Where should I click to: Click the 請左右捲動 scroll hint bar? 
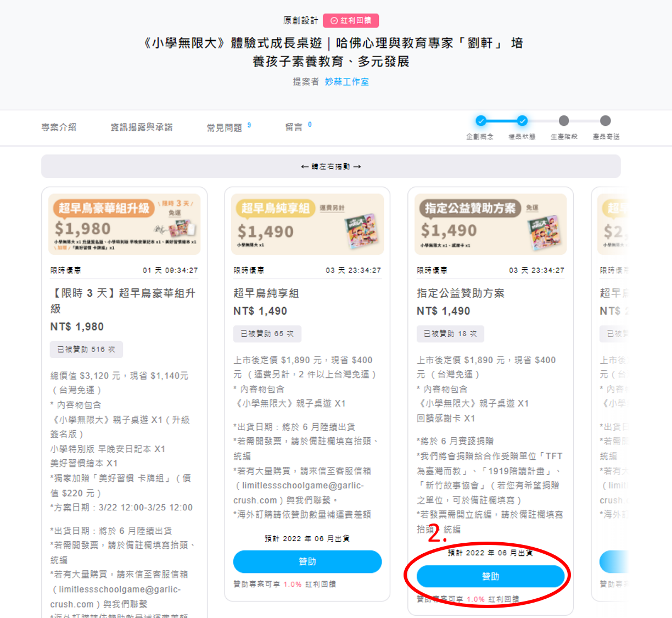point(331,166)
